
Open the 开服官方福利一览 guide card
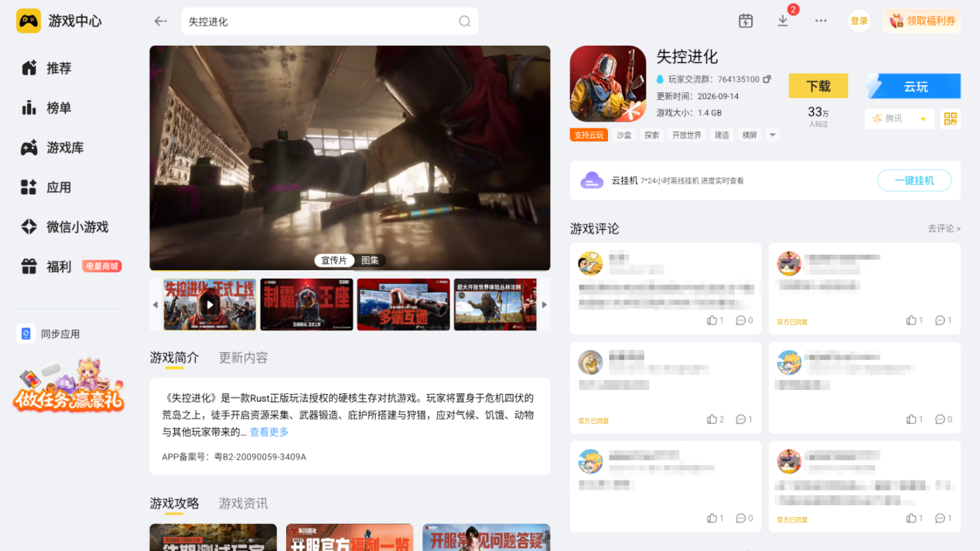click(350, 537)
